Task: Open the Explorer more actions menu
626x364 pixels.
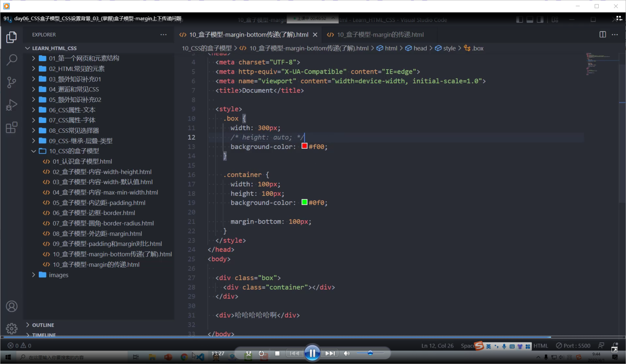Action: (163, 35)
